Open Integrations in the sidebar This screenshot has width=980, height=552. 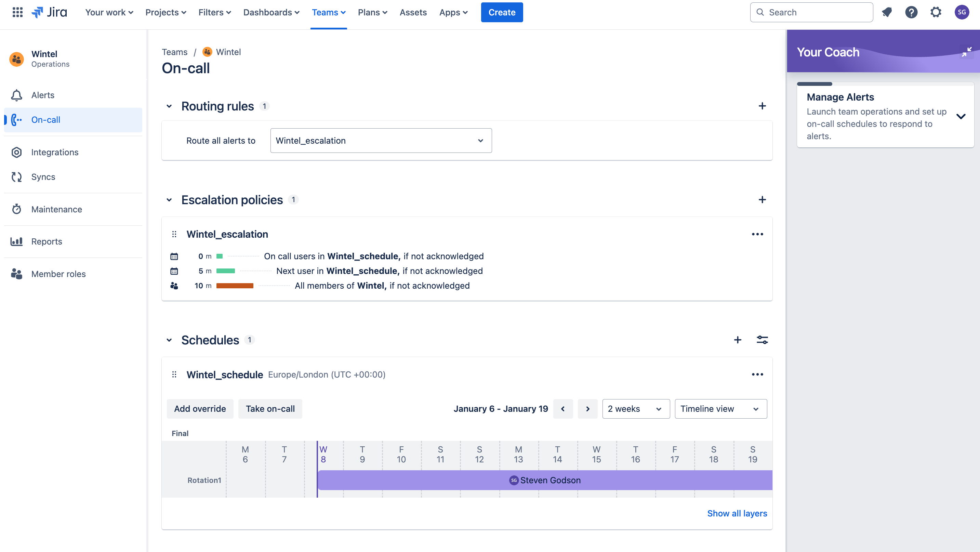[73, 152]
